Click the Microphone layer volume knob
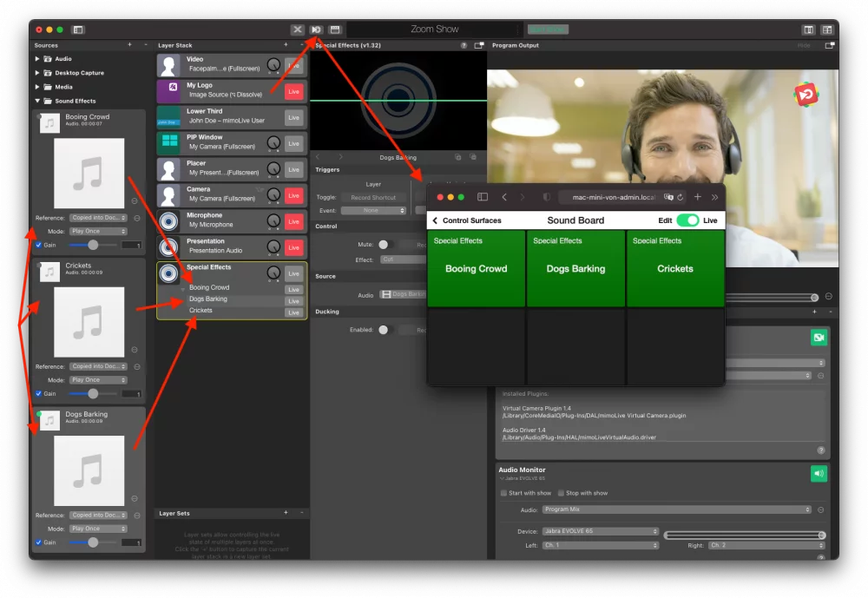Image resolution: width=868 pixels, height=598 pixels. point(273,221)
